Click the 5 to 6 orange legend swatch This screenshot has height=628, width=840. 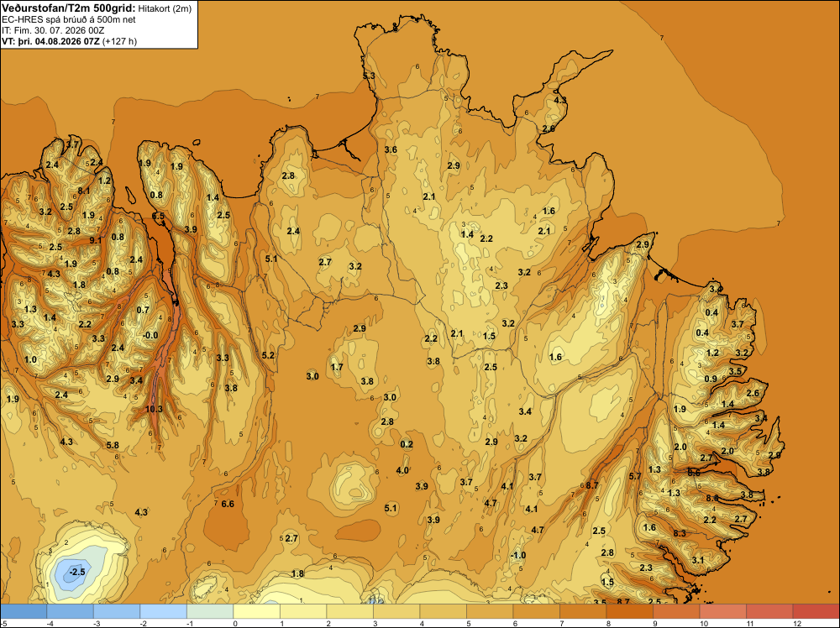click(490, 610)
